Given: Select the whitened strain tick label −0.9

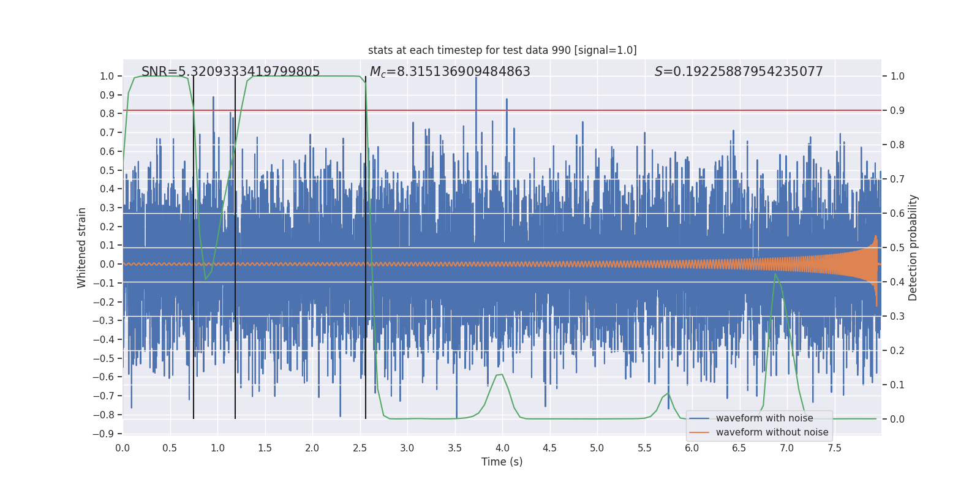Looking at the screenshot, I should click(104, 434).
